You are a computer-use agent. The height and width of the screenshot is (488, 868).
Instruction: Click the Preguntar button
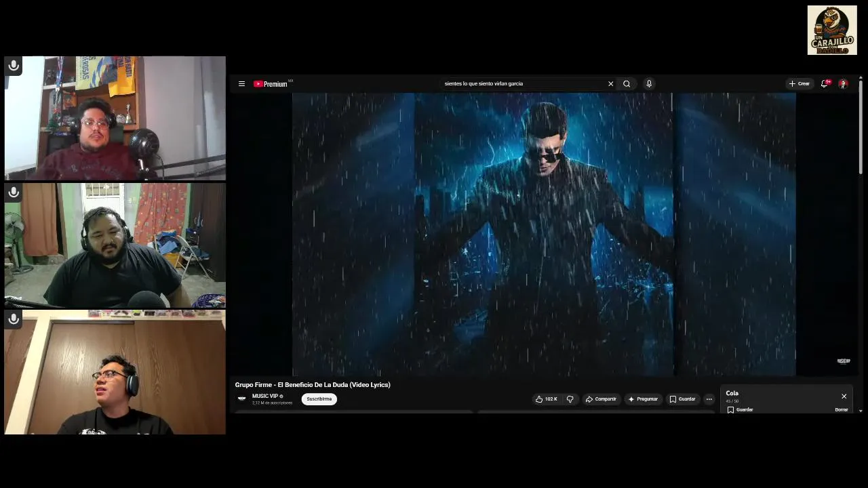coord(643,399)
